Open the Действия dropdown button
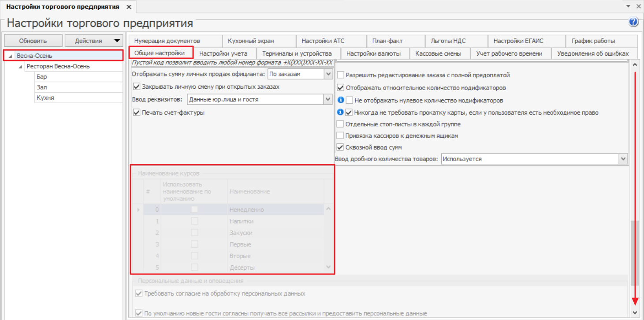The image size is (644, 320). (x=94, y=41)
